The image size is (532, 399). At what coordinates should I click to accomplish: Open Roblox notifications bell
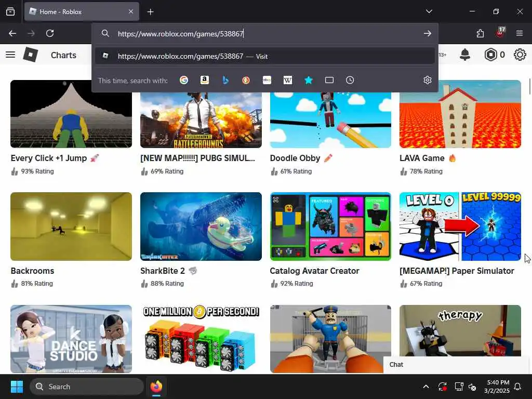click(x=465, y=55)
